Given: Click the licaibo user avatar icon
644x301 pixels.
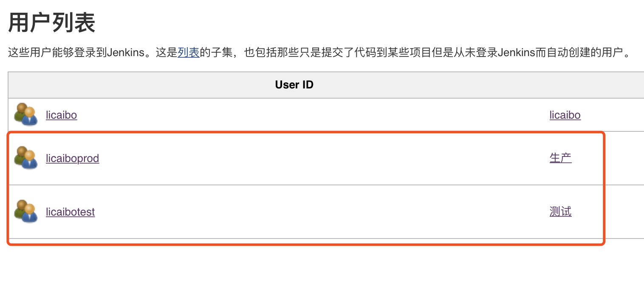Looking at the screenshot, I should click(x=26, y=115).
